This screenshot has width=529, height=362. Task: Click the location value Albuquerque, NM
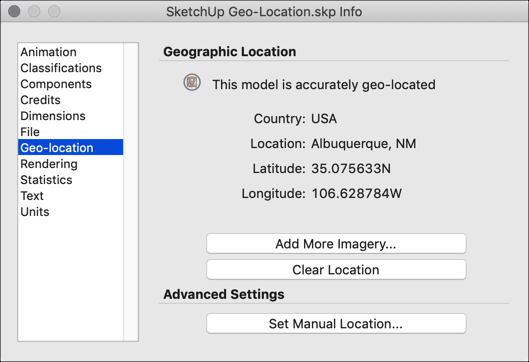tap(363, 144)
